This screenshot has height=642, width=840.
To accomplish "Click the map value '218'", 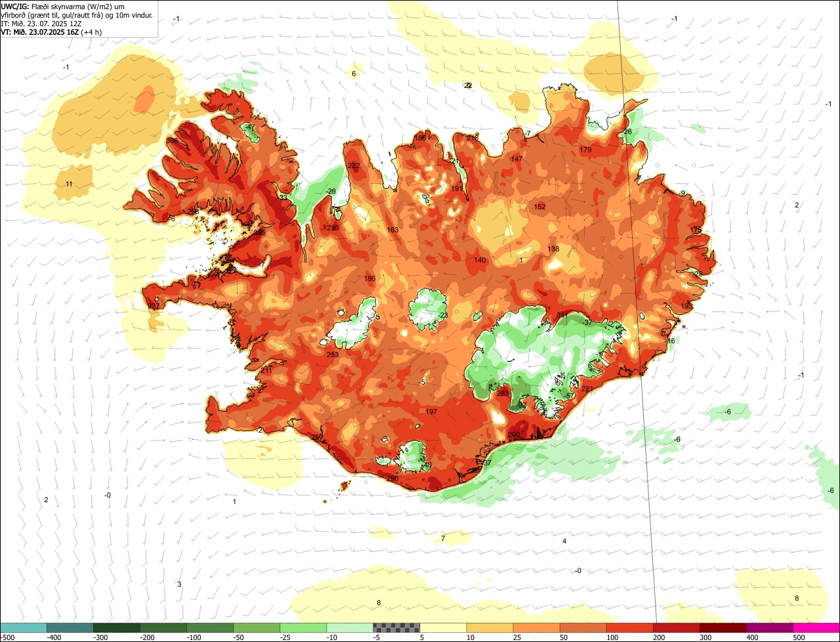I will 472,138.
